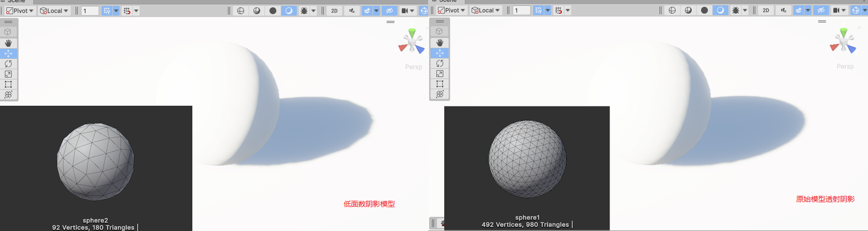This screenshot has width=868, height=231.
Task: Click the bug debug draw mode icon, left view
Action: 304,10
